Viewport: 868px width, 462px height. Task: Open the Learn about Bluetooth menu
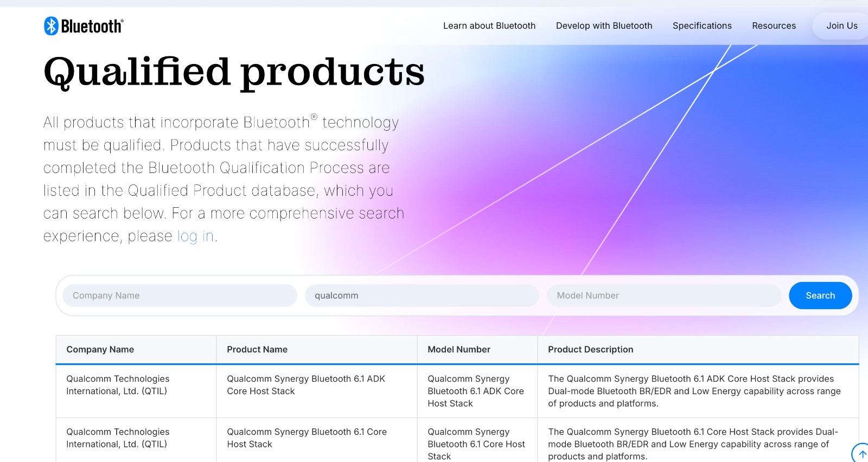pyautogui.click(x=489, y=26)
